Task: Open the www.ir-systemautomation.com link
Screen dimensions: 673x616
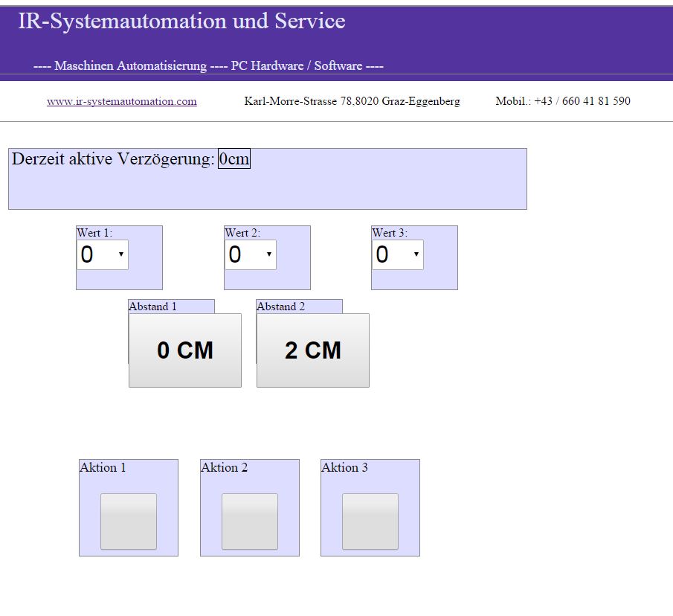Action: coord(122,101)
